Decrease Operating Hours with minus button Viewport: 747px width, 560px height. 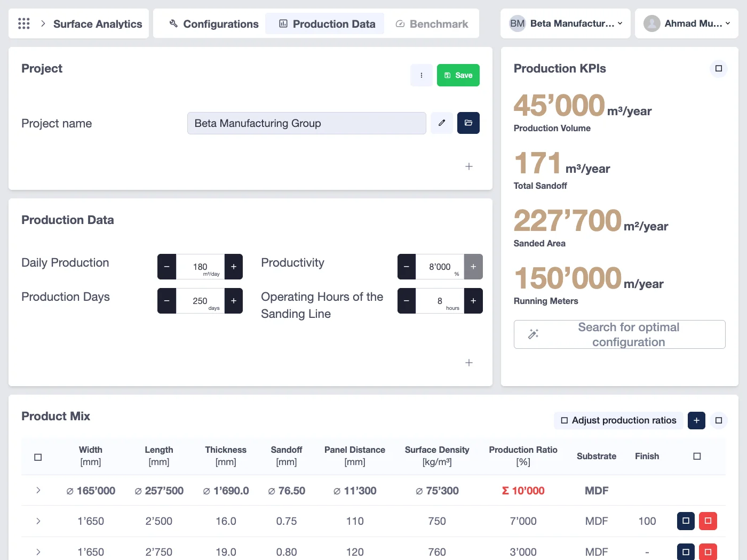(x=407, y=301)
